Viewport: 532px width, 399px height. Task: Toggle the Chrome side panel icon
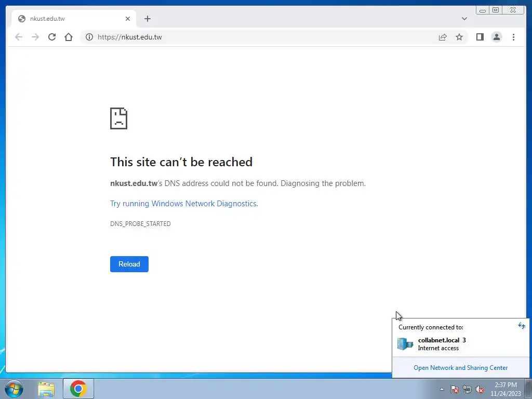click(480, 37)
